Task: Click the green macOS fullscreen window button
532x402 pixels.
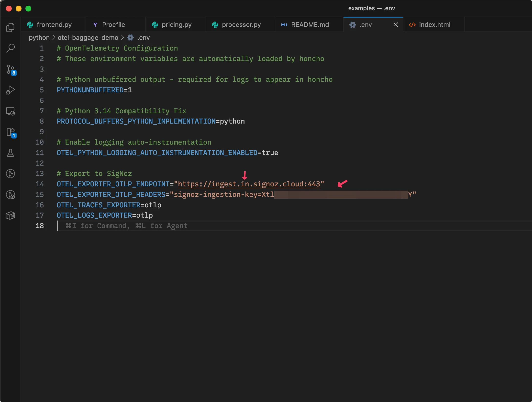Action: (x=28, y=9)
